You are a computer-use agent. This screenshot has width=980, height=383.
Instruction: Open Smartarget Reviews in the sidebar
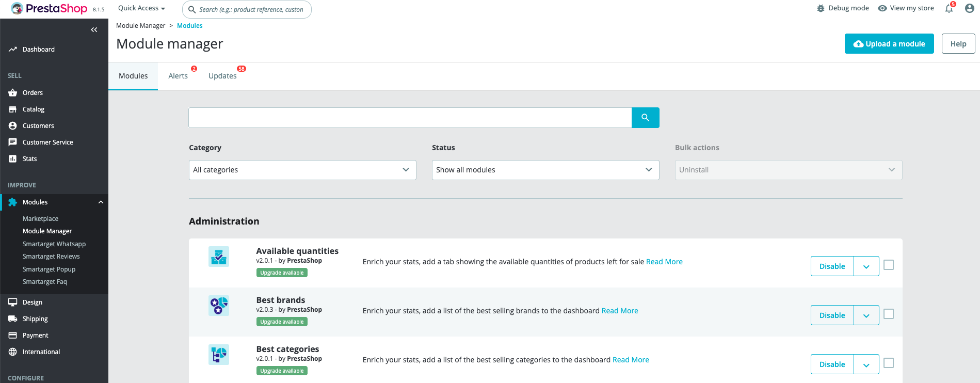pos(51,257)
